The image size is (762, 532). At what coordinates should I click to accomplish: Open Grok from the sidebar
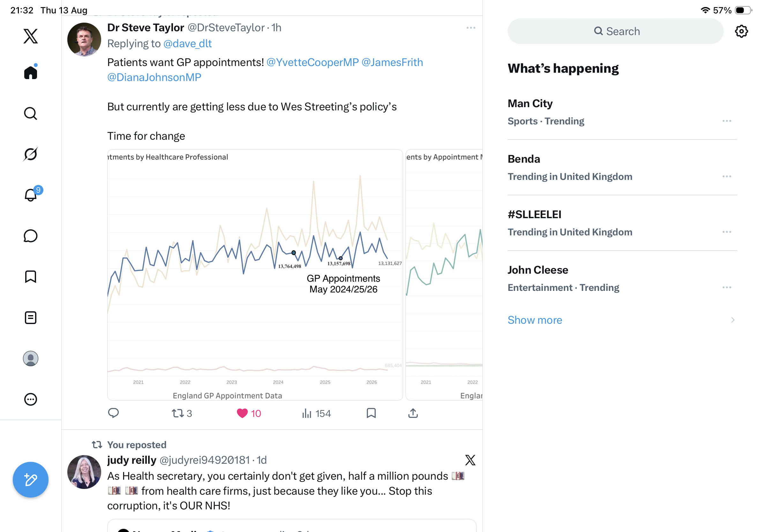(x=31, y=154)
